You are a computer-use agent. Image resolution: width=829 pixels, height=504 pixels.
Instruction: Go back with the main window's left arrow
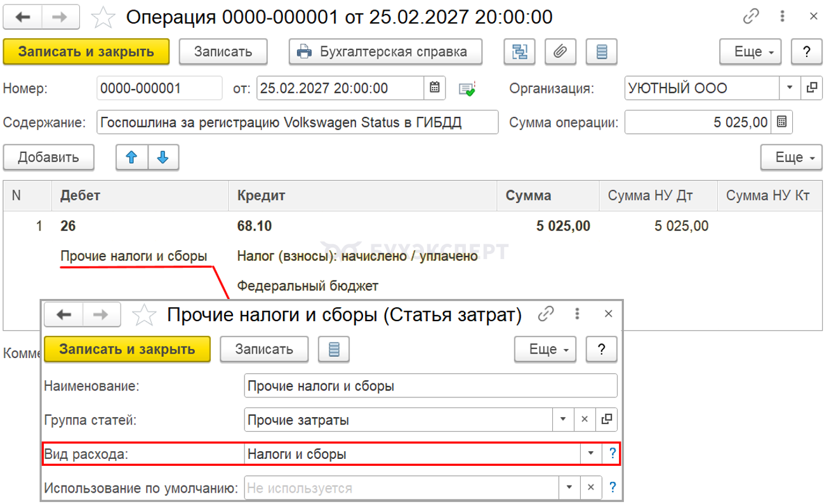24,17
